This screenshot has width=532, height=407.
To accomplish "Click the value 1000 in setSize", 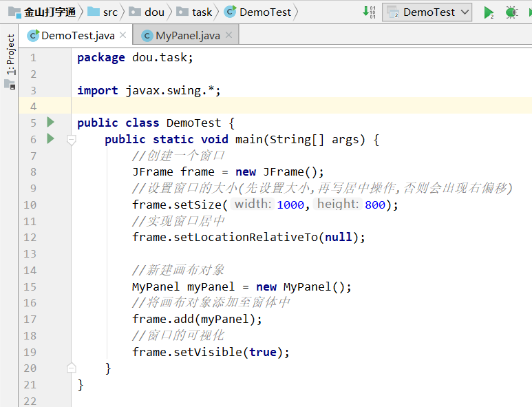I will click(290, 205).
